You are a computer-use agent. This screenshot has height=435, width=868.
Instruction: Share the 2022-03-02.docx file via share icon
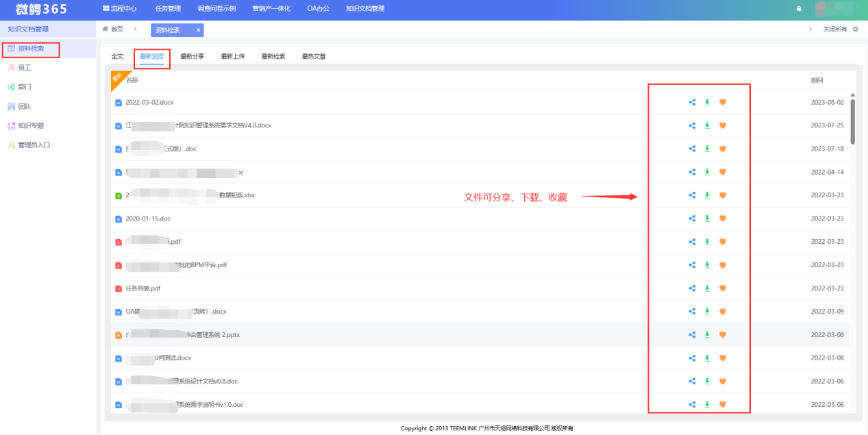point(691,101)
